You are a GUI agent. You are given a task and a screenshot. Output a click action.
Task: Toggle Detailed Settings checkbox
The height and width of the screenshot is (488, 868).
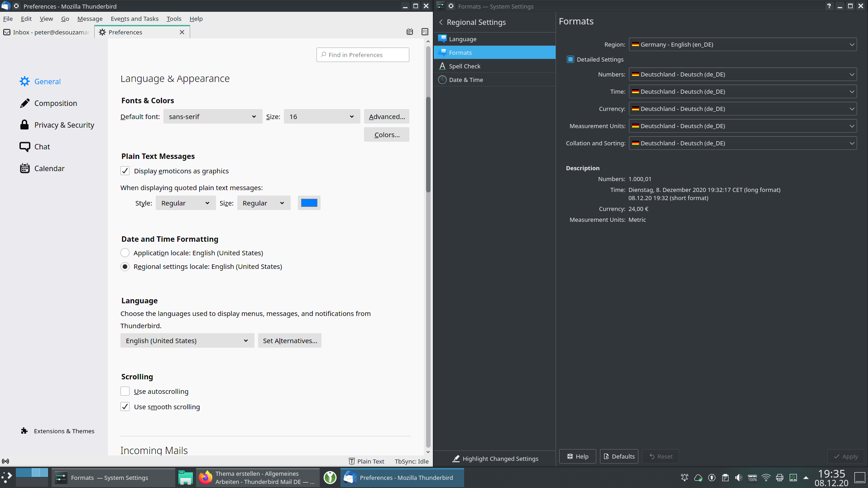[x=571, y=59]
